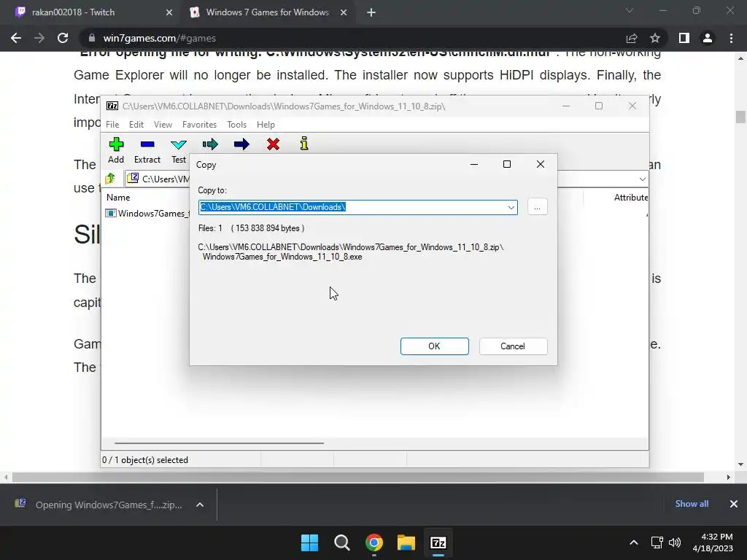This screenshot has height=560, width=747.
Task: Click the Copy arrow icon in 7-Zip toolbar
Action: (210, 144)
